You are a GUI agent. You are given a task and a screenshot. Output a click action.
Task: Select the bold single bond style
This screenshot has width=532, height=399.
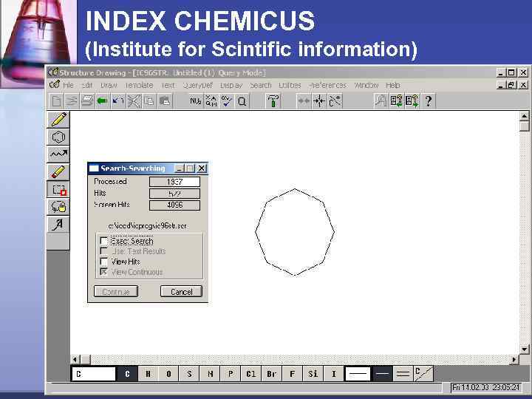click(x=382, y=374)
